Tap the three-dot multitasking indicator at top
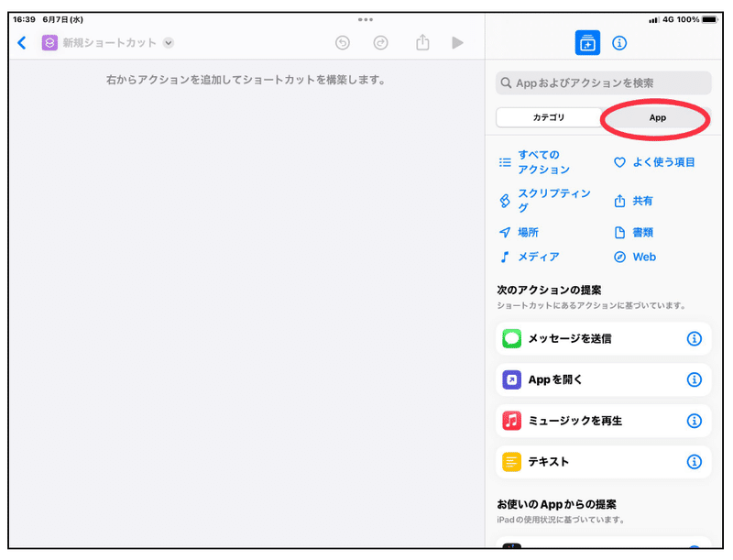Image resolution: width=733 pixels, height=560 pixels. [366, 19]
